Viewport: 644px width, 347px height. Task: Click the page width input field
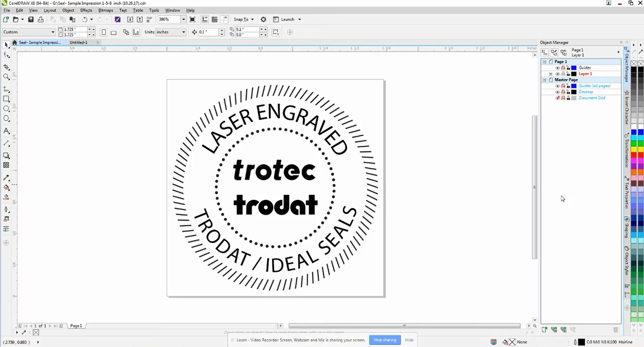point(74,29)
